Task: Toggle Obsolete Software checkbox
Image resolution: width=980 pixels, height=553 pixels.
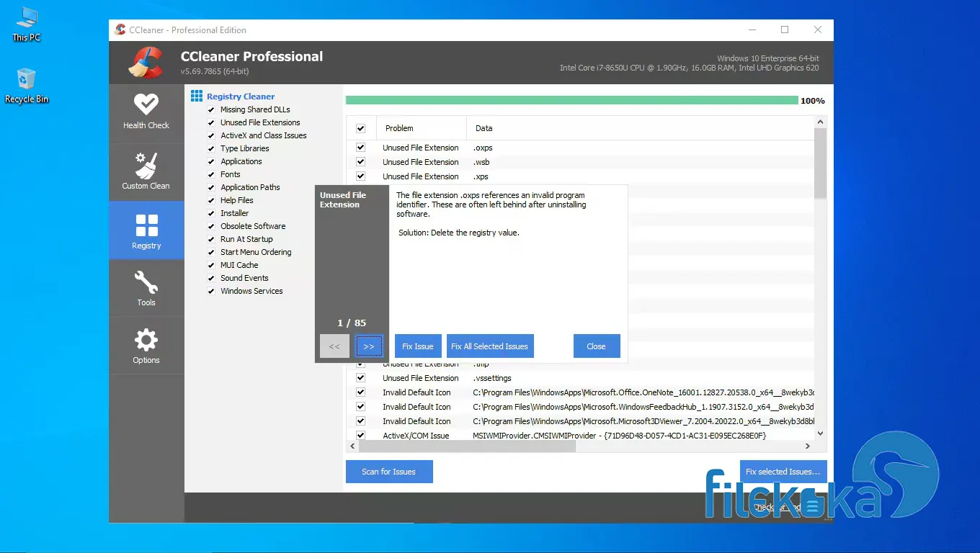Action: 211,226
